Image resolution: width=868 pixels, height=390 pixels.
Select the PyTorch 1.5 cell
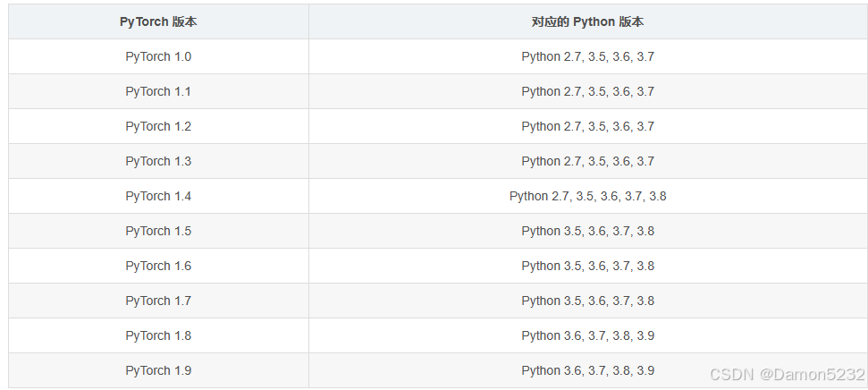coord(158,231)
